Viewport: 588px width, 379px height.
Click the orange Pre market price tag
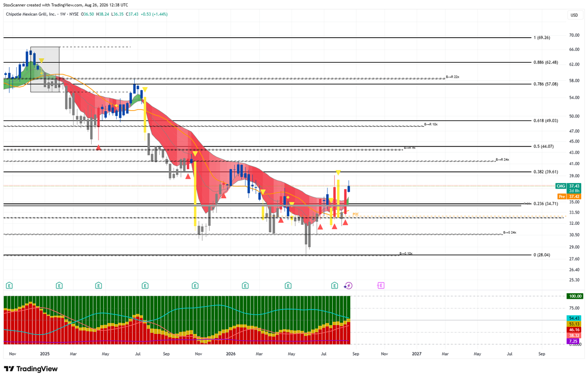click(x=569, y=196)
